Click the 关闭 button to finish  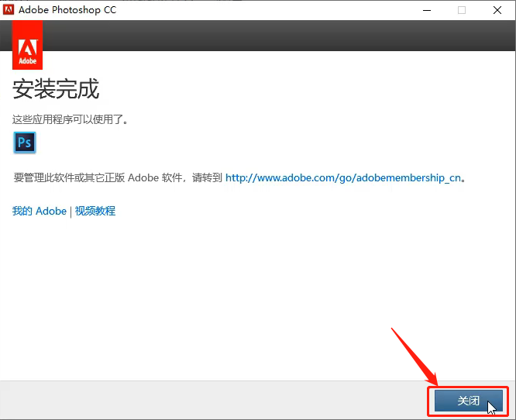pyautogui.click(x=468, y=401)
